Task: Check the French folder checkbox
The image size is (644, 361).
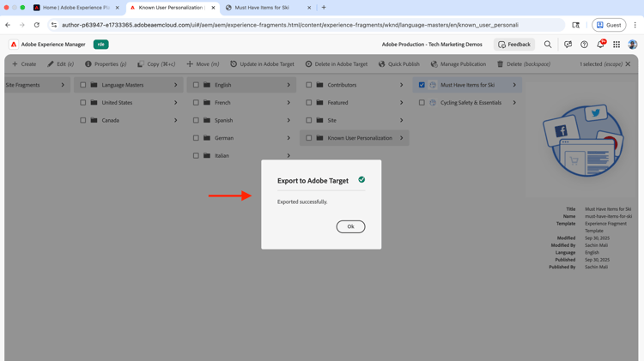Action: pyautogui.click(x=196, y=103)
